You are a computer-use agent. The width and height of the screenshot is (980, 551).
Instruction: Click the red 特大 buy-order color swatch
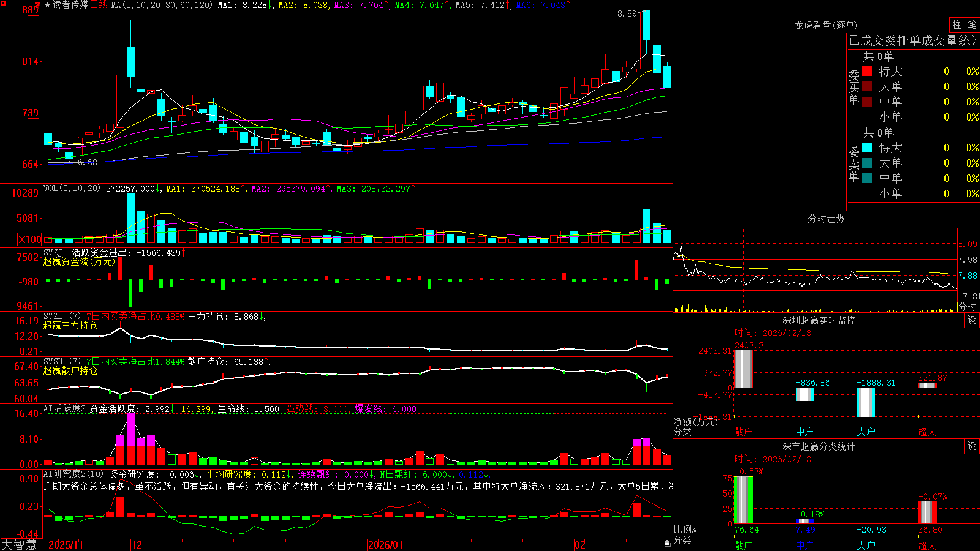click(x=867, y=71)
